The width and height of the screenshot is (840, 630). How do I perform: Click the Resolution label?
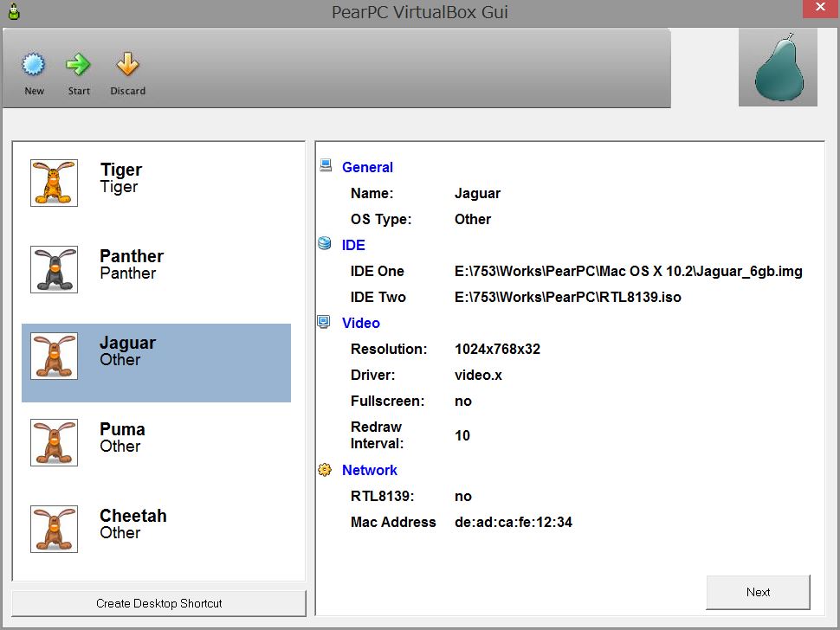[389, 349]
